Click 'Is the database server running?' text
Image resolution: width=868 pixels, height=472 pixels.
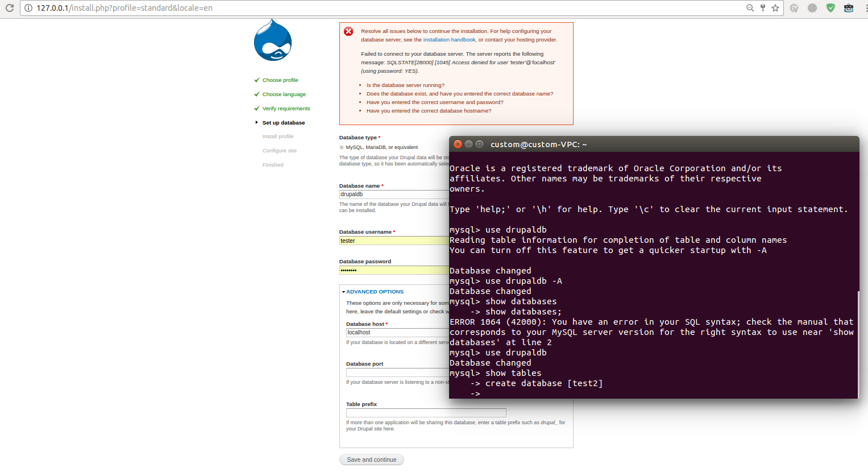coord(405,85)
